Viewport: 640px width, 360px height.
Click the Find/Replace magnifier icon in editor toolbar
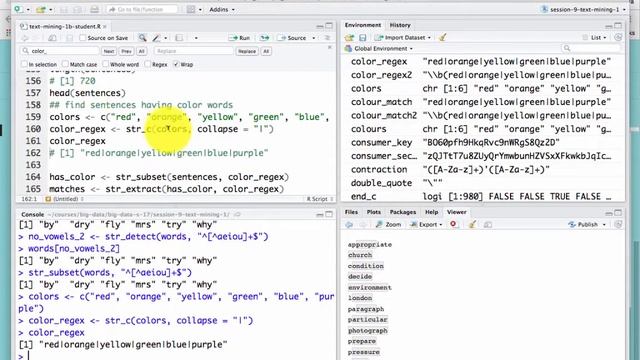(142, 38)
